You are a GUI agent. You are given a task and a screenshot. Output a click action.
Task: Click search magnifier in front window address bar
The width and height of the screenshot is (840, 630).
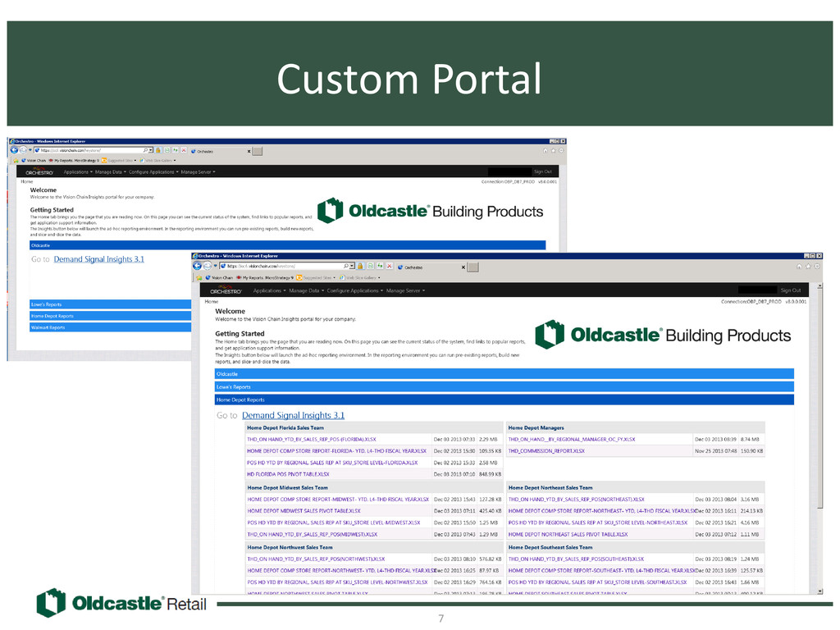tap(346, 266)
